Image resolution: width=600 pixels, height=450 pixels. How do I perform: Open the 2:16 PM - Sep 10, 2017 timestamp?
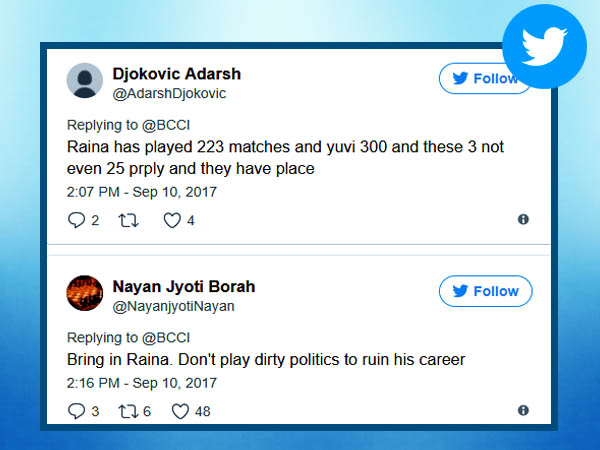click(x=142, y=383)
